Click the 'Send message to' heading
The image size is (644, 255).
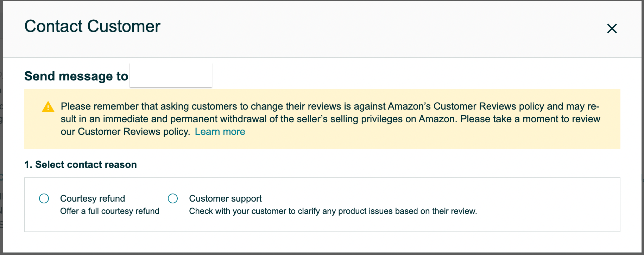click(76, 76)
